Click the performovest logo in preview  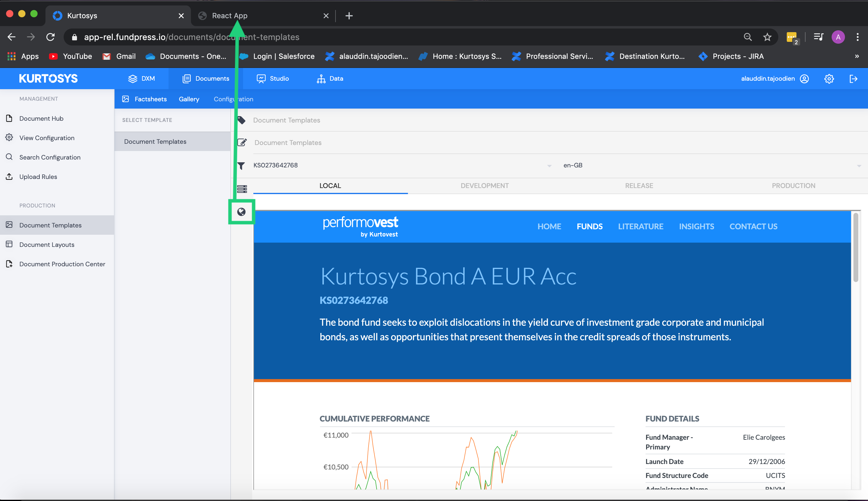click(x=360, y=227)
